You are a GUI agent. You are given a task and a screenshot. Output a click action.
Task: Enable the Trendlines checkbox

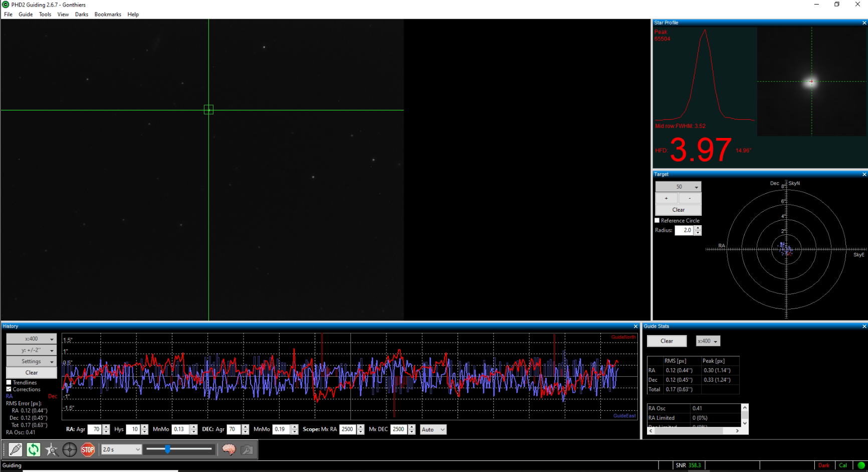click(x=9, y=382)
